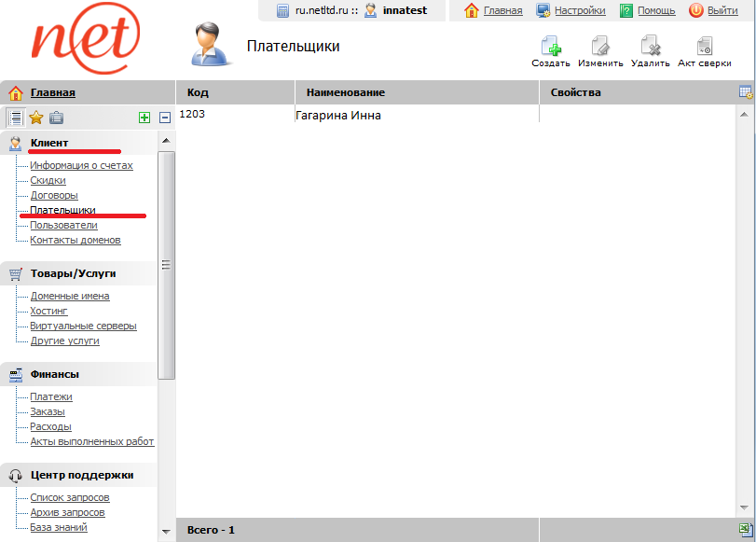
Task: Click the Создать (Create) toolbar icon
Action: pyautogui.click(x=550, y=47)
